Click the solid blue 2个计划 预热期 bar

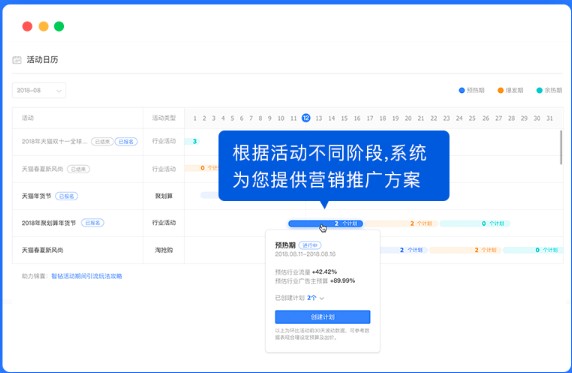pos(325,223)
